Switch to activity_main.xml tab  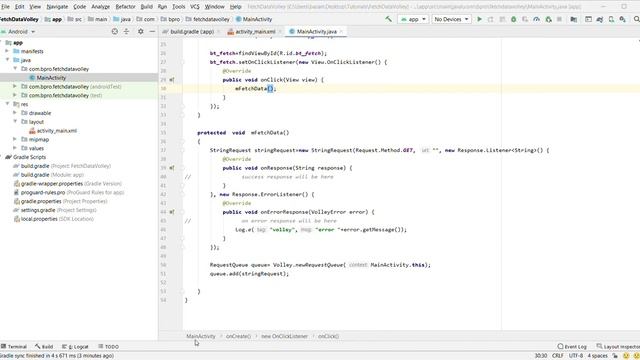click(x=255, y=31)
